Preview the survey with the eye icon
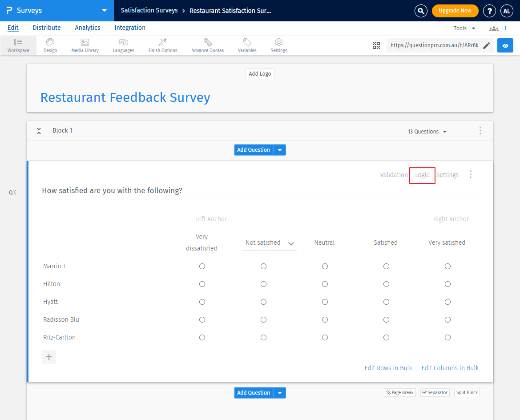Image resolution: width=520 pixels, height=420 pixels. pyautogui.click(x=505, y=45)
